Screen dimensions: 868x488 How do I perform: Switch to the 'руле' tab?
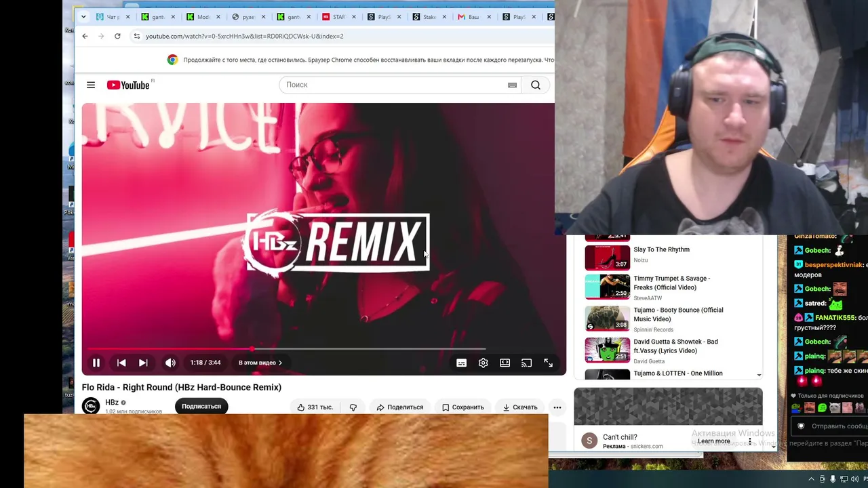243,17
